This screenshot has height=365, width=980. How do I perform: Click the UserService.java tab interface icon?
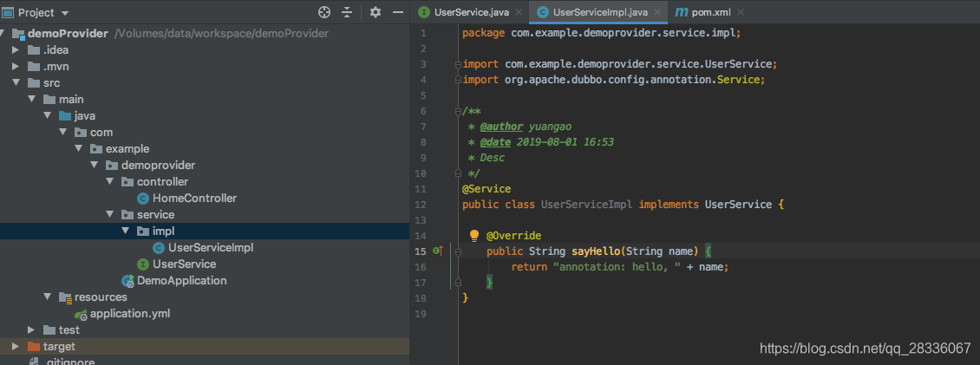point(424,12)
